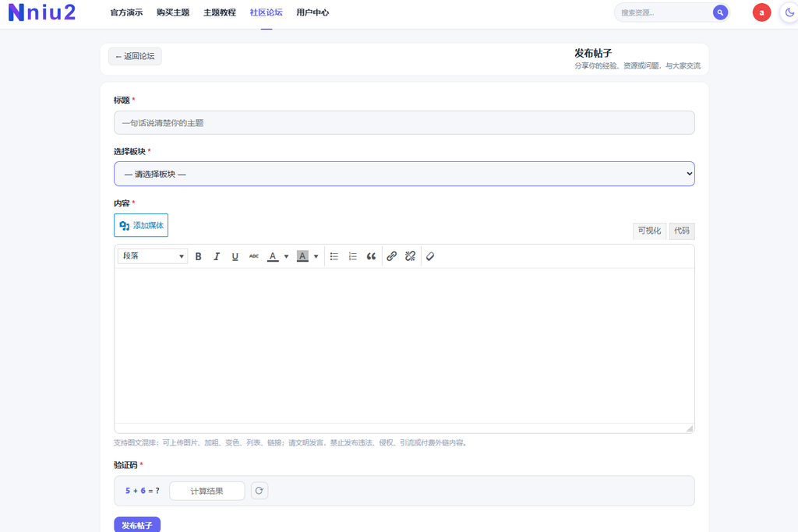Click the clear formatting eraser icon
This screenshot has width=798, height=532.
430,256
